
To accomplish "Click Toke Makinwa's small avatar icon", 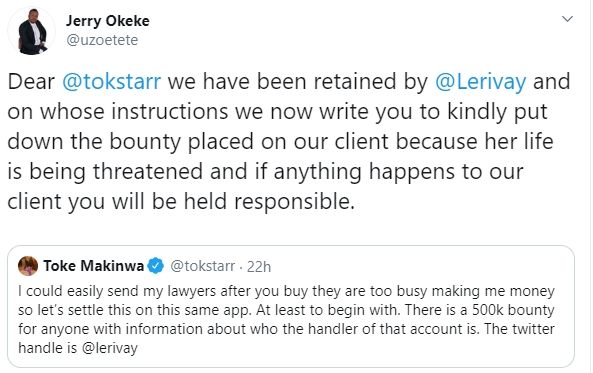I will pyautogui.click(x=28, y=266).
